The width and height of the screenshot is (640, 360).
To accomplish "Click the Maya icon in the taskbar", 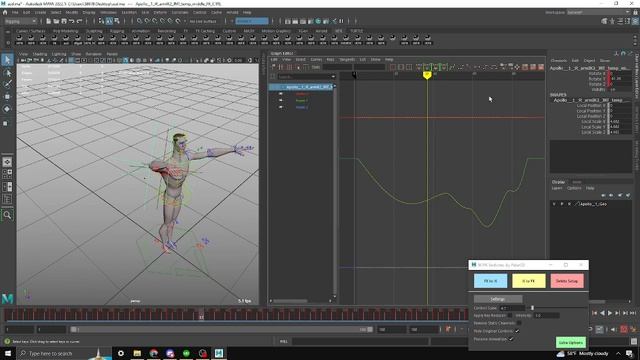I will [x=219, y=353].
